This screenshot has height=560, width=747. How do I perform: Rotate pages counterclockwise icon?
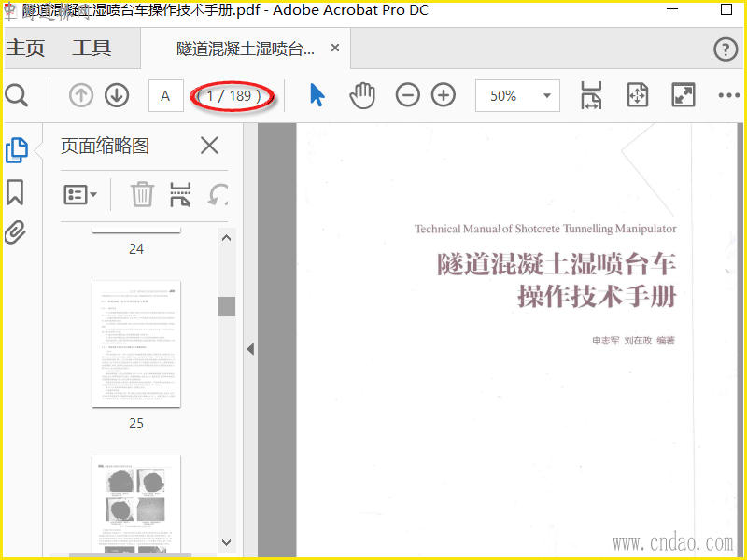click(218, 195)
